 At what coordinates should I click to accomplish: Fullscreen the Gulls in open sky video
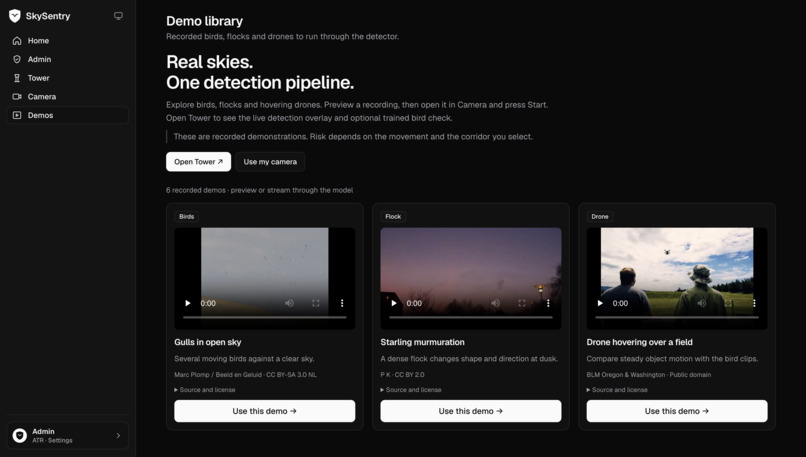click(x=316, y=303)
